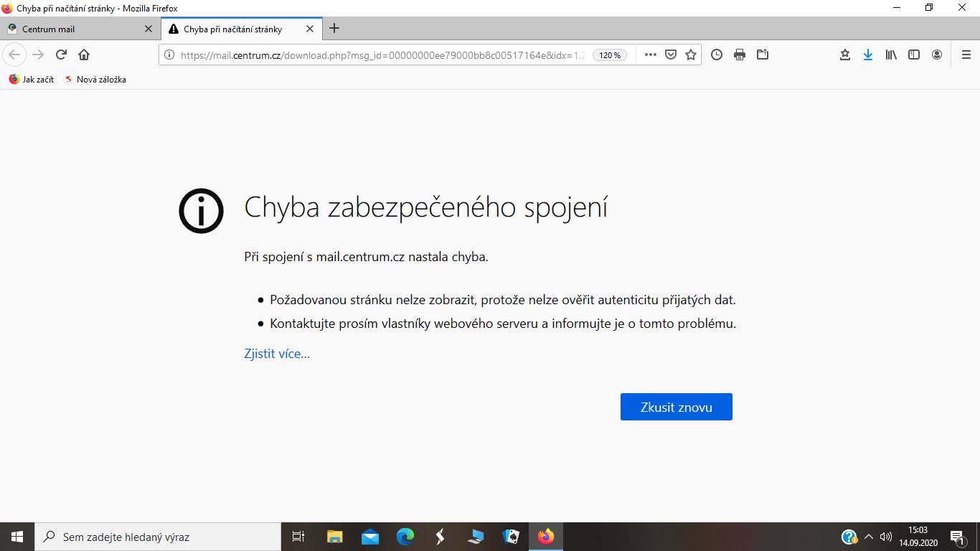Open the Solitaire cards app on taskbar

click(x=511, y=537)
